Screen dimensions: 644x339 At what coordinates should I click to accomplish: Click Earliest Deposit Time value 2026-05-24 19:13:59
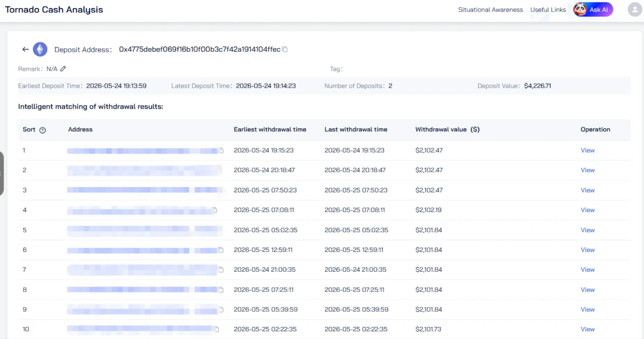[x=116, y=86]
